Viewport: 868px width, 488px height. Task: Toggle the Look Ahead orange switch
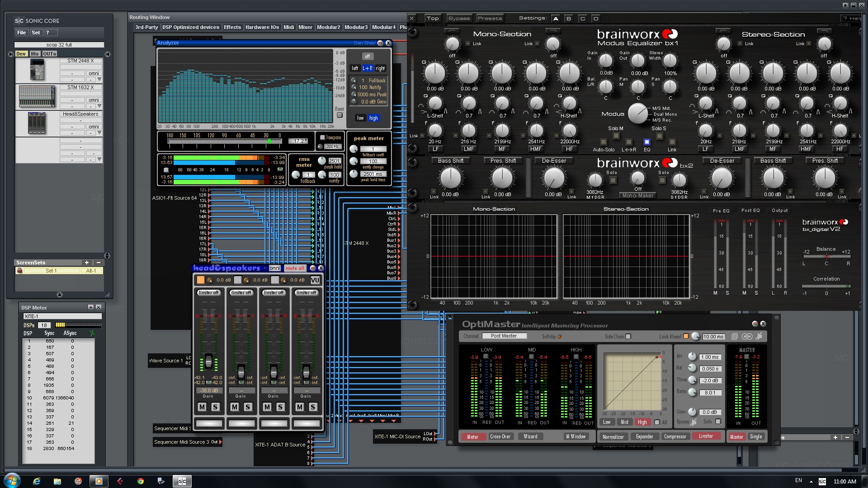click(686, 336)
